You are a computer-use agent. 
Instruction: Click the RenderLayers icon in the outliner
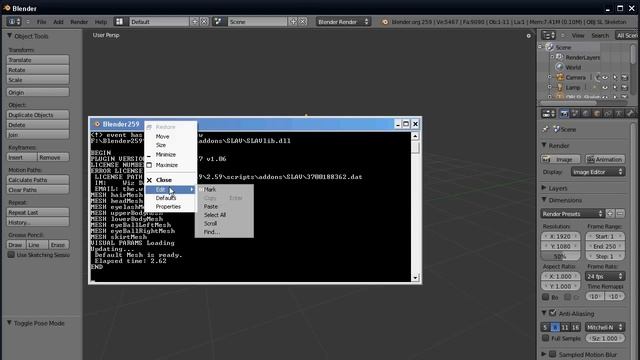point(560,57)
